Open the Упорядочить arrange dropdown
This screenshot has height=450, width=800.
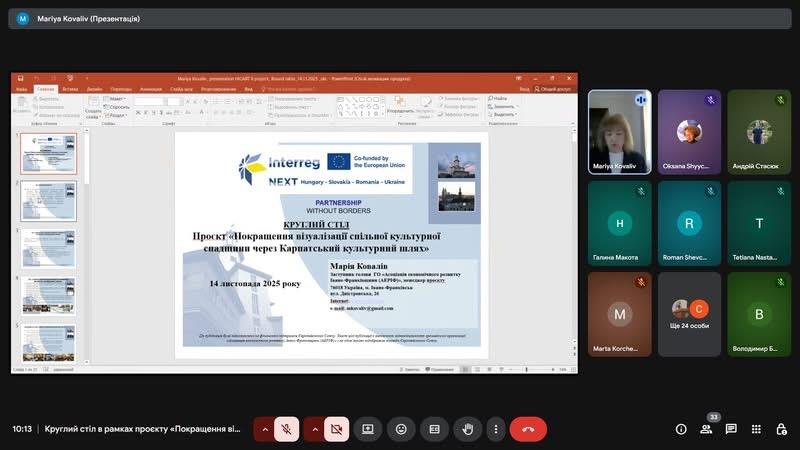pyautogui.click(x=400, y=105)
